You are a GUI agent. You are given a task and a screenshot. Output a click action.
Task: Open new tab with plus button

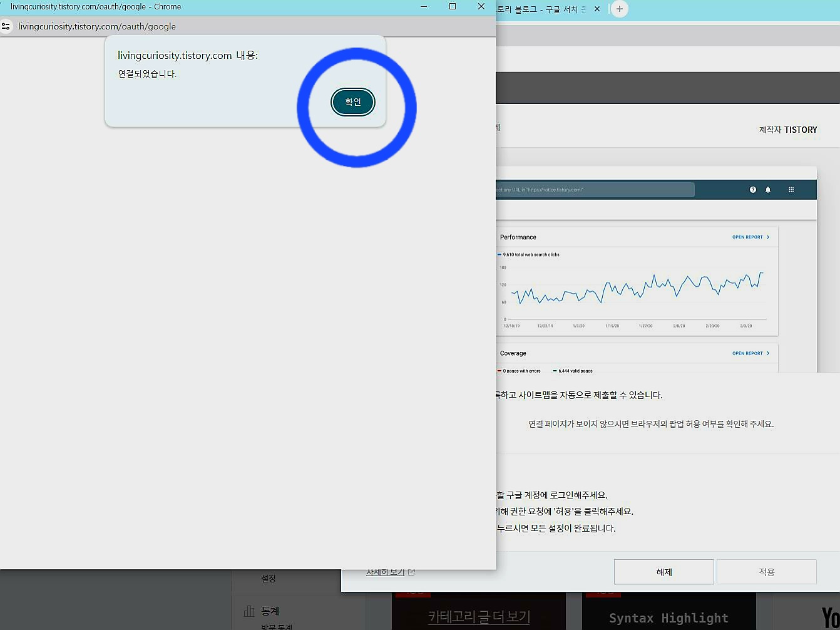[619, 9]
